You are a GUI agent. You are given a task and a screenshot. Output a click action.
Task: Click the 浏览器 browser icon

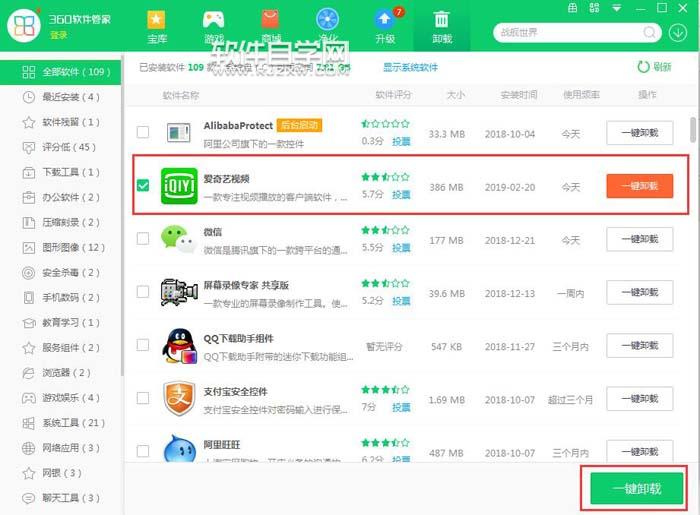(29, 373)
